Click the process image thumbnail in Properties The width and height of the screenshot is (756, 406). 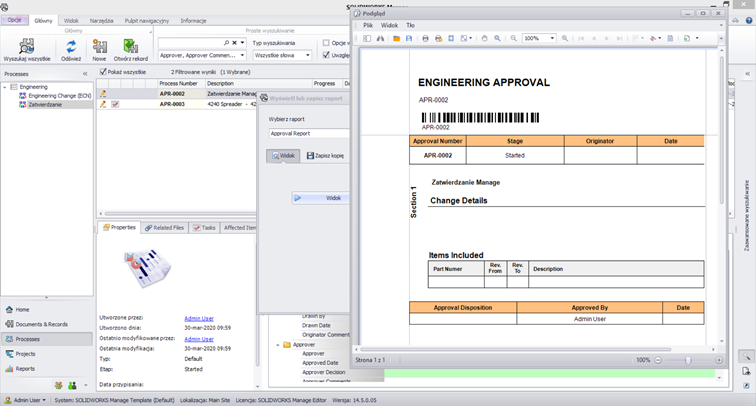click(147, 269)
